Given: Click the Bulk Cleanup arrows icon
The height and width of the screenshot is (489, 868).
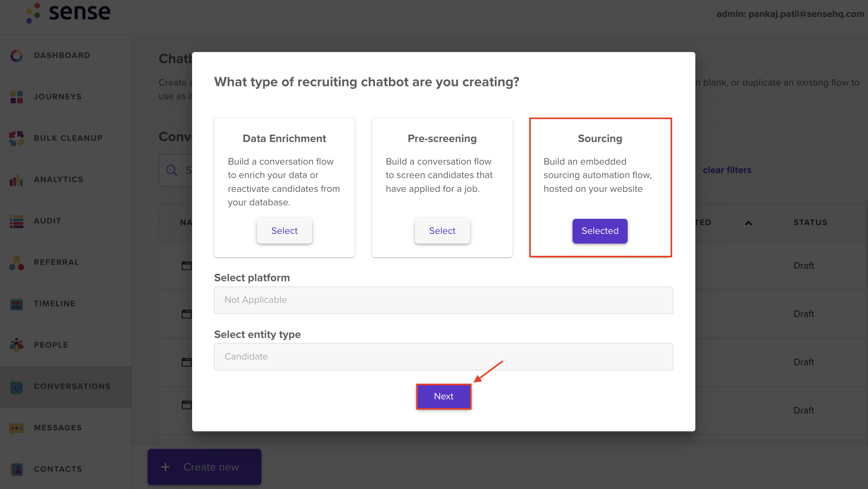Looking at the screenshot, I should (x=16, y=138).
